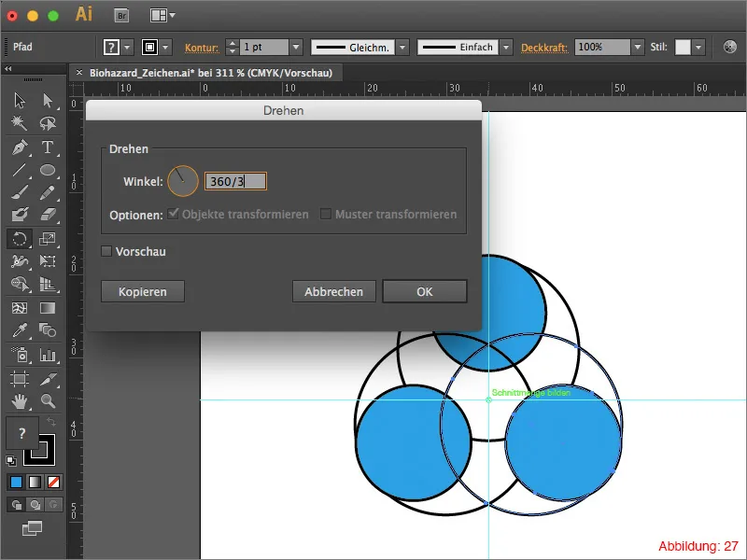The height and width of the screenshot is (560, 747).
Task: Open the Kontur stroke panel link
Action: (x=202, y=48)
